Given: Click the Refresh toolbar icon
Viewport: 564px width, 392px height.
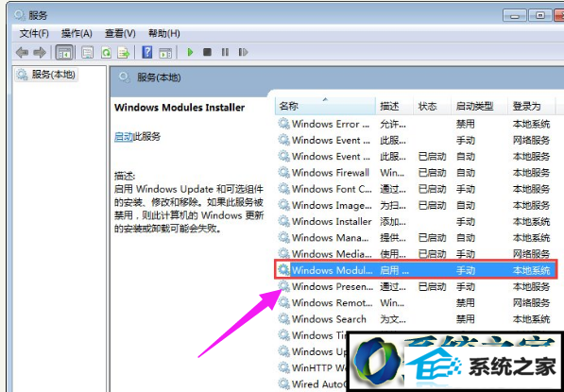Looking at the screenshot, I should [106, 53].
